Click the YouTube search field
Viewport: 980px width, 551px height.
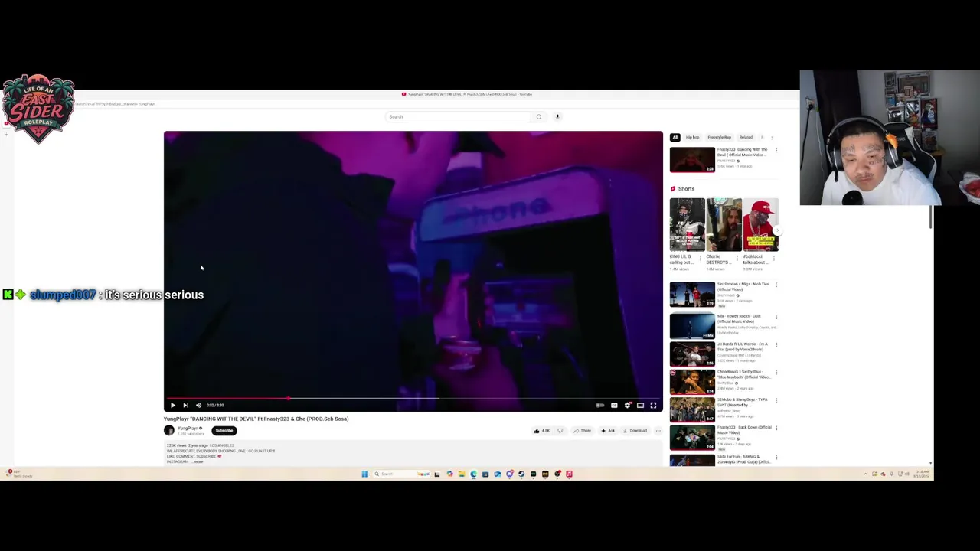(x=457, y=116)
